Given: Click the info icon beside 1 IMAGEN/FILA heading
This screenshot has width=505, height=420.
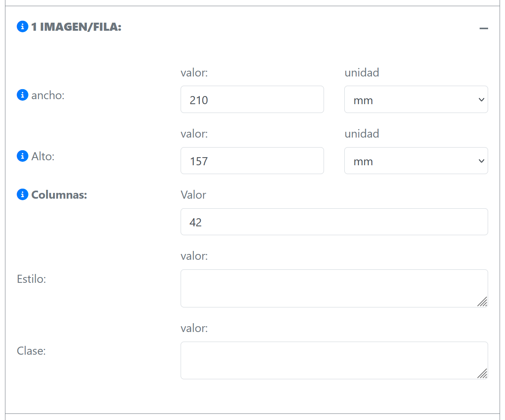Looking at the screenshot, I should (x=23, y=27).
